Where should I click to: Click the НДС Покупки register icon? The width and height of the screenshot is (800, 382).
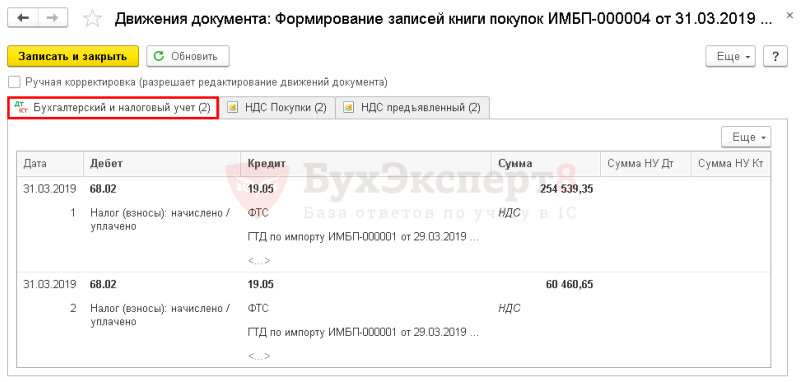click(233, 108)
